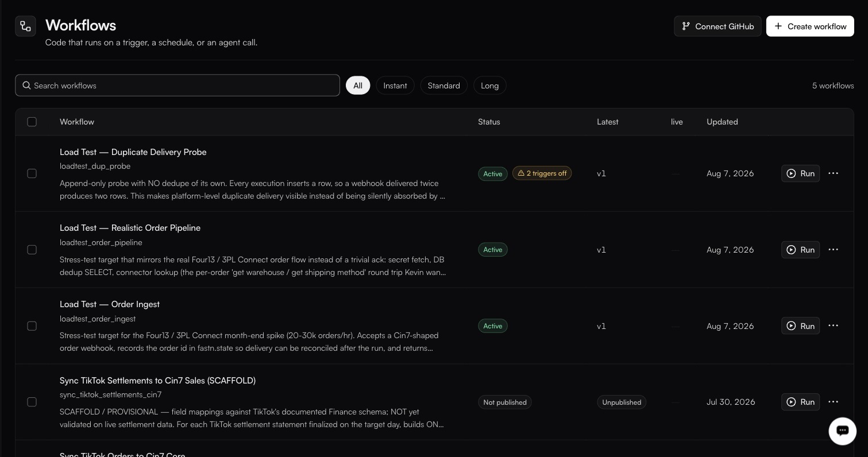Click the magnifier icon in the search box

pos(26,86)
